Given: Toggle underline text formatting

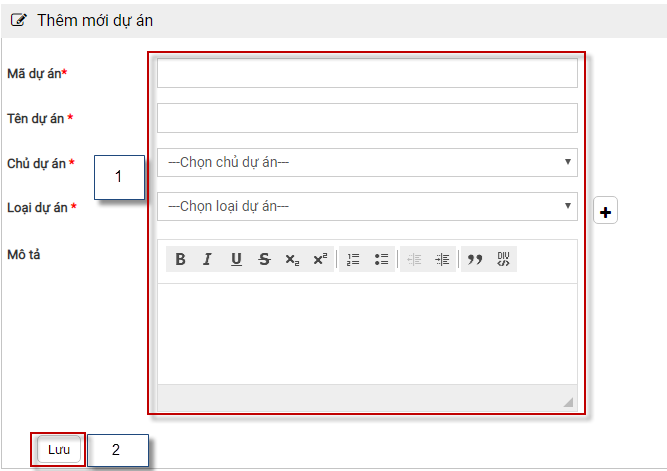Looking at the screenshot, I should tap(236, 260).
